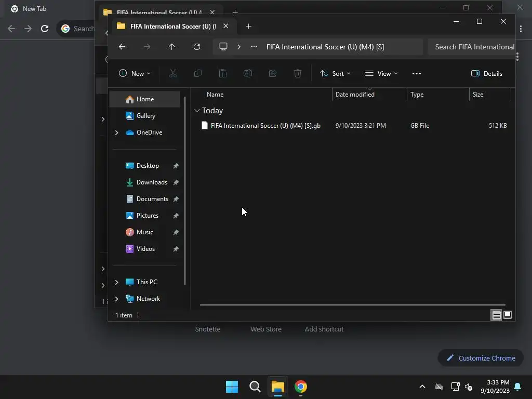532x399 pixels.
Task: Add a new File Explorer tab
Action: pyautogui.click(x=248, y=26)
